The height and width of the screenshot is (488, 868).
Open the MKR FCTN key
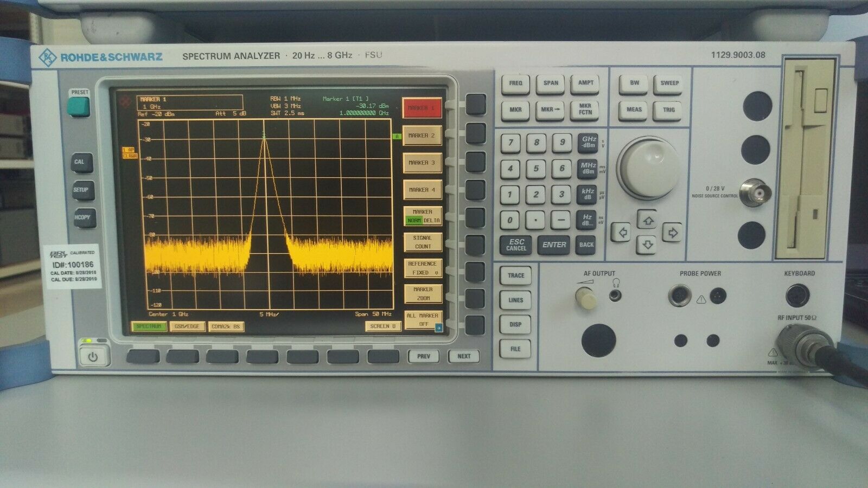(585, 110)
